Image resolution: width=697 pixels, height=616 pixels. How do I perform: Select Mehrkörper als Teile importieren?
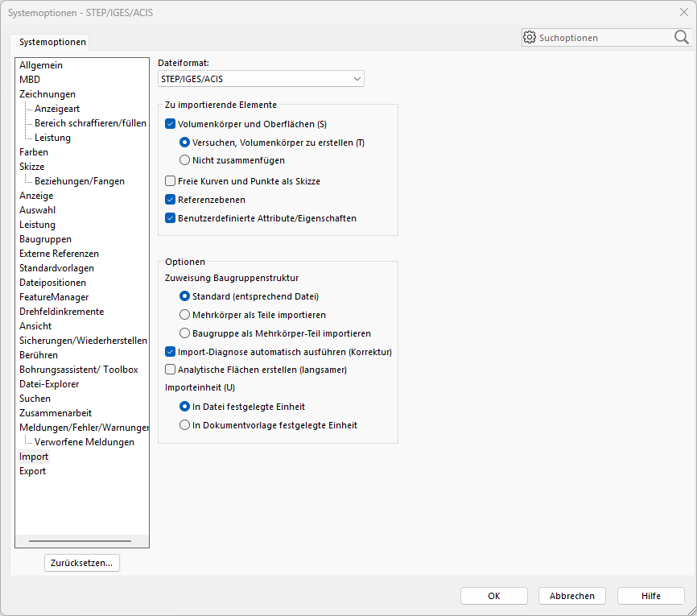(185, 314)
